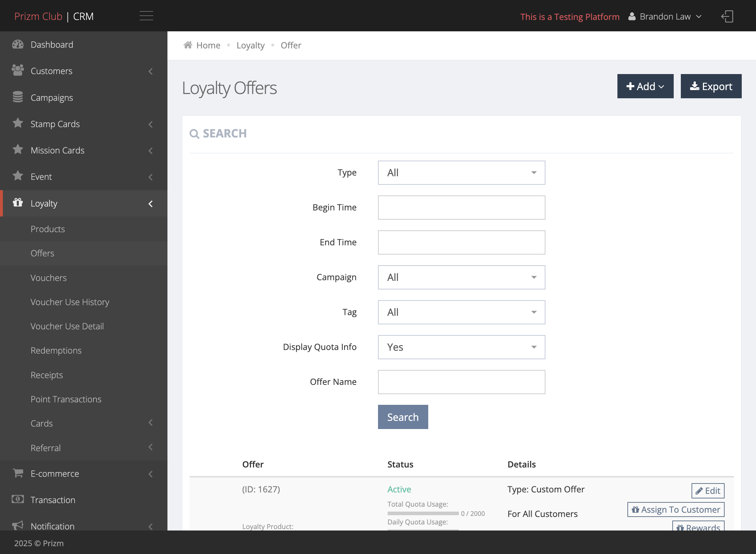
Task: Click the Prizm Club CRM logo
Action: click(54, 16)
